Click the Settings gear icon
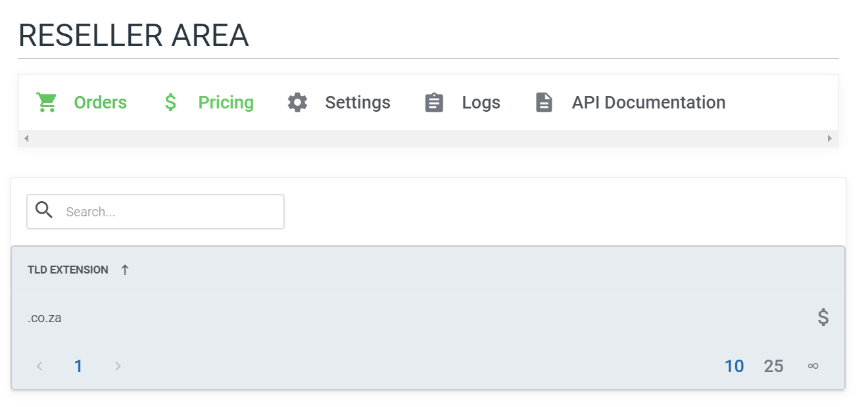 [297, 103]
